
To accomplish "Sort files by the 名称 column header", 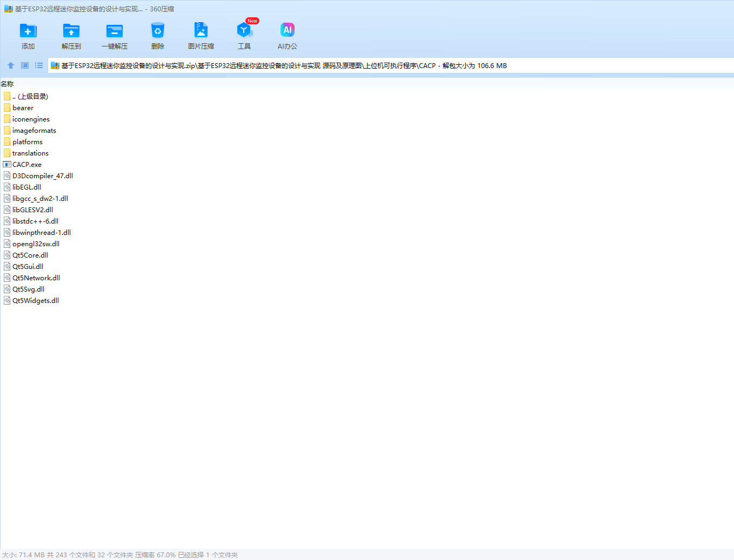I will 7,84.
